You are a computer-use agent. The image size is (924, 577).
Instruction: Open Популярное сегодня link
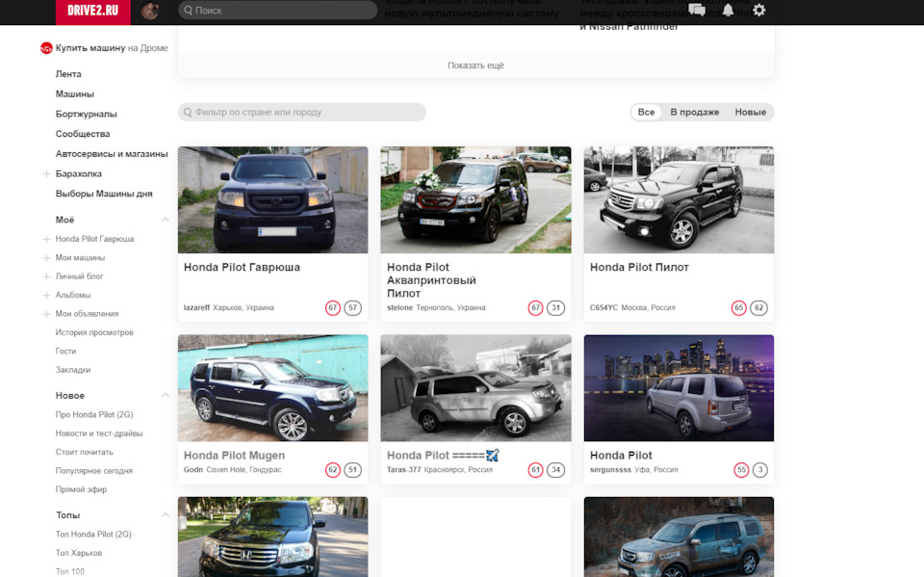pos(93,471)
